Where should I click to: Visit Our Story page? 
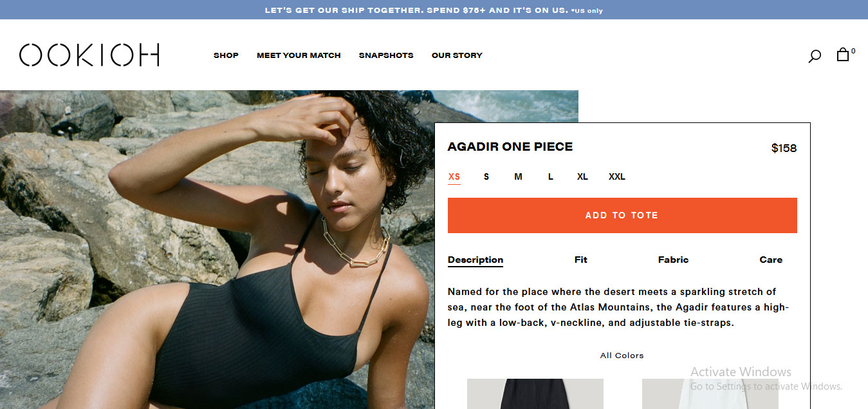click(457, 55)
